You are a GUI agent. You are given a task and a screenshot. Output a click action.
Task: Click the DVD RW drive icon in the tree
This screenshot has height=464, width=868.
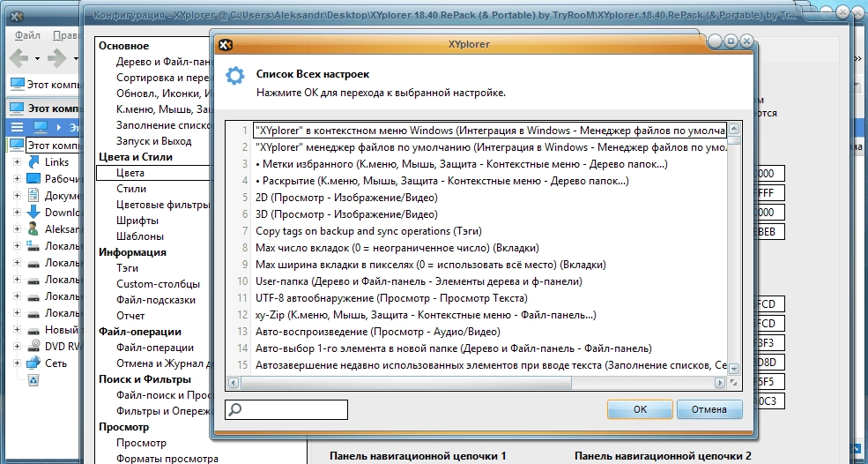click(x=33, y=346)
